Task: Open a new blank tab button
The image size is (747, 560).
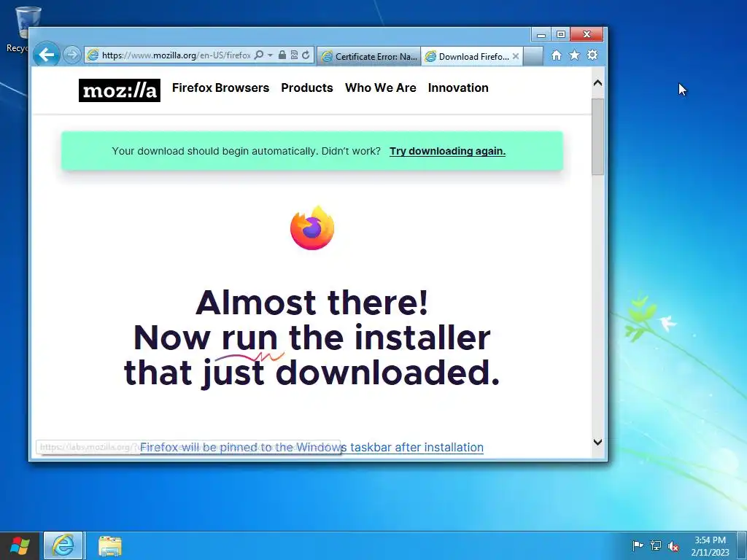Action: click(533, 56)
